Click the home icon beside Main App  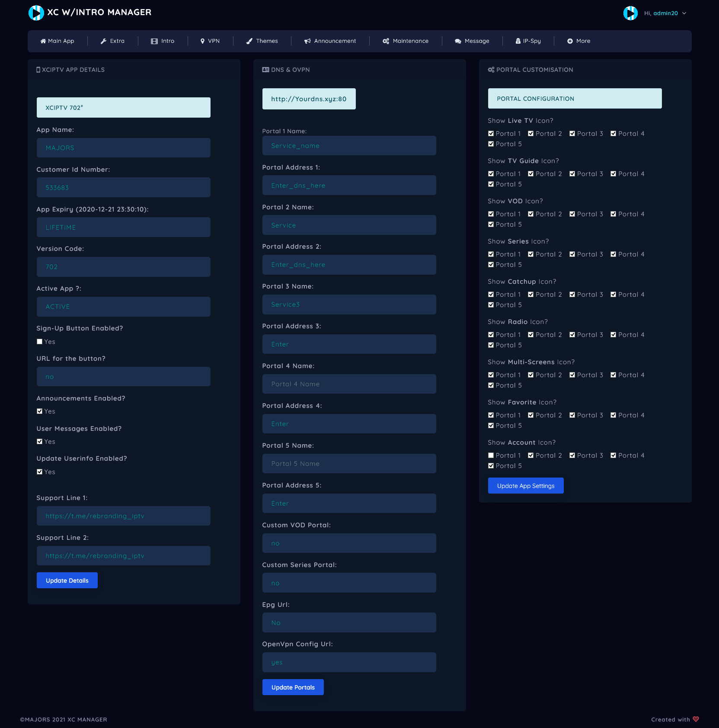pos(43,41)
